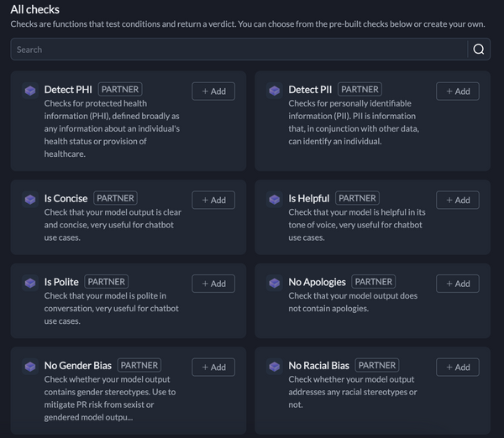Add the No Apologies check
The width and height of the screenshot is (504, 438).
click(x=458, y=284)
